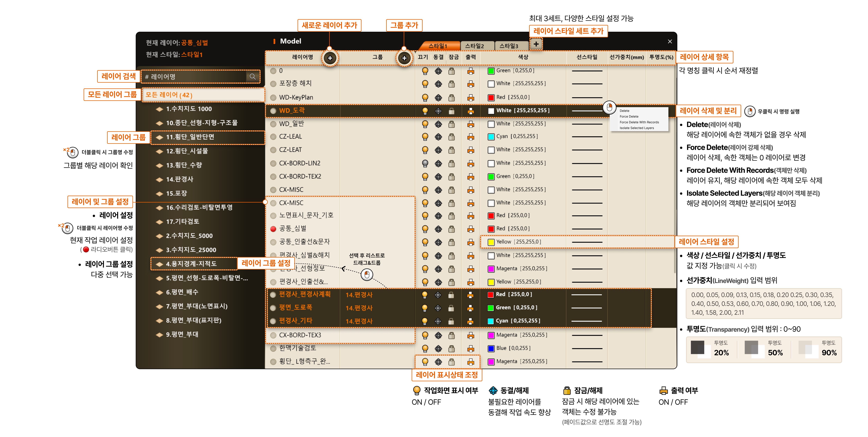Click print icon for CX-BORD-TEX2 layer
The height and width of the screenshot is (437, 868).
471,177
